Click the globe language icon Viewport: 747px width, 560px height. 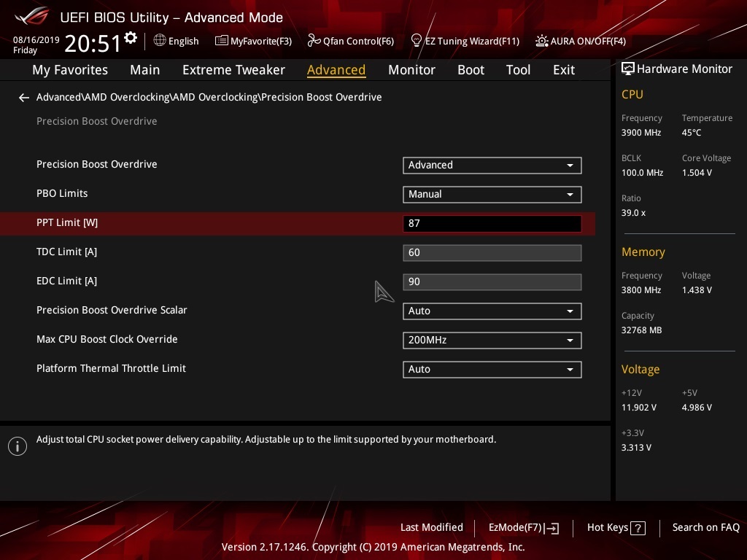[x=160, y=41]
